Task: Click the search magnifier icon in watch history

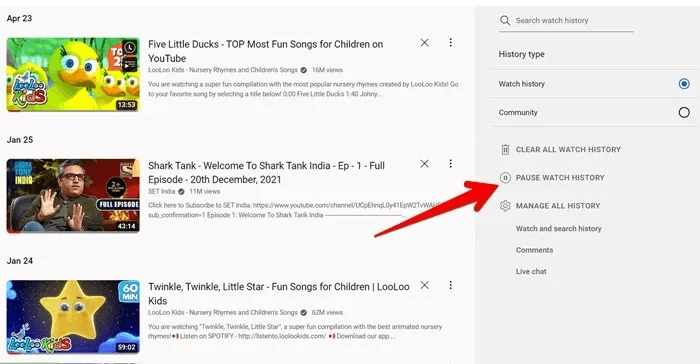Action: [505, 21]
